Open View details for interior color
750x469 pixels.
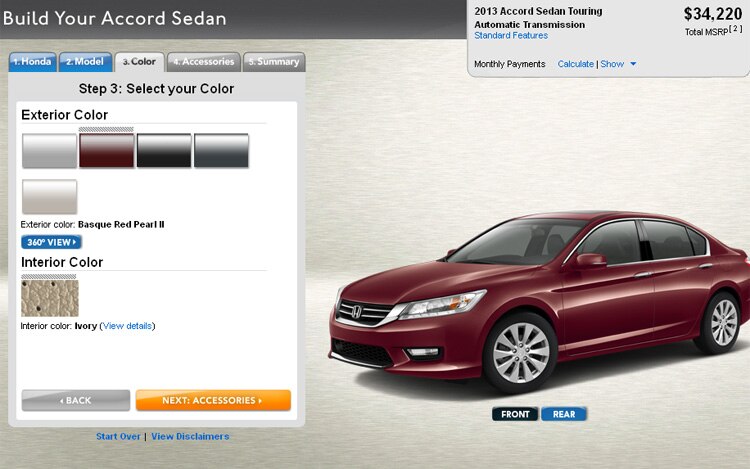[x=127, y=326]
